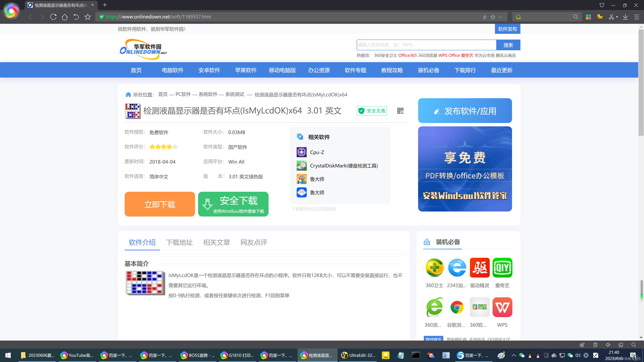Open CrystalDiskMark related software link

tap(343, 166)
